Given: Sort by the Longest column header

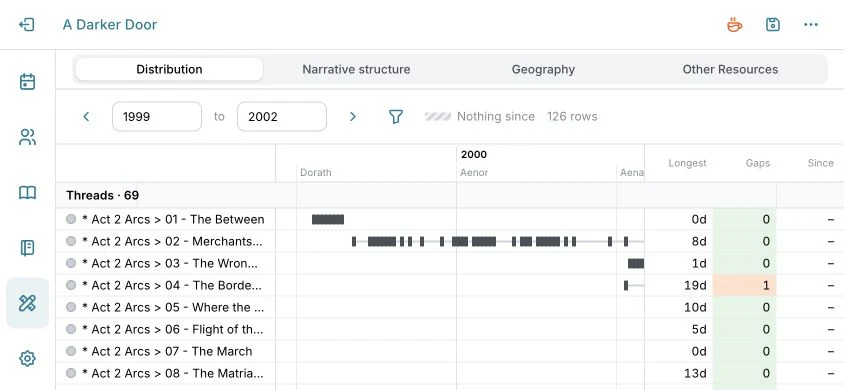Looking at the screenshot, I should point(687,163).
